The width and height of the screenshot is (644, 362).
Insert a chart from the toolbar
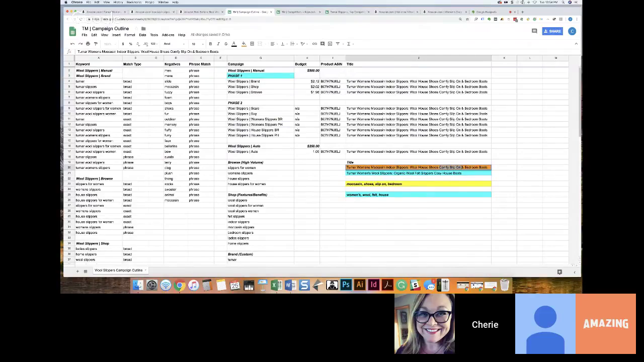pos(330,44)
